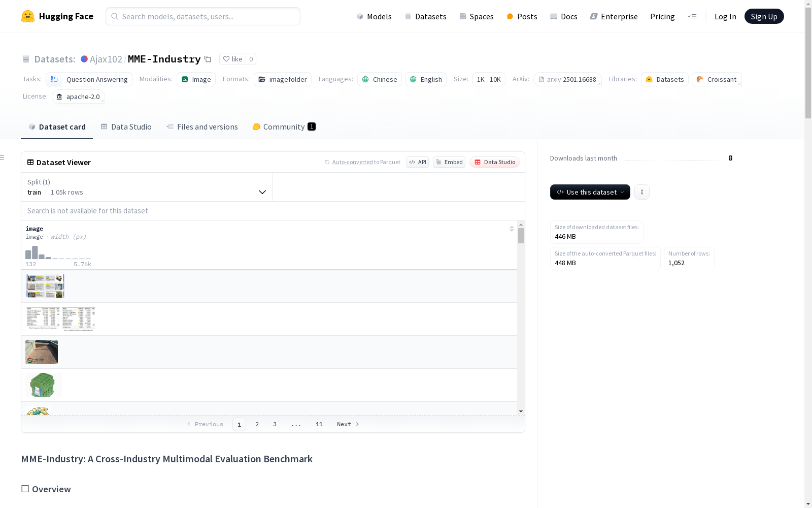Open the Croissant library tag
Image resolution: width=812 pixels, height=508 pixels.
pos(717,79)
